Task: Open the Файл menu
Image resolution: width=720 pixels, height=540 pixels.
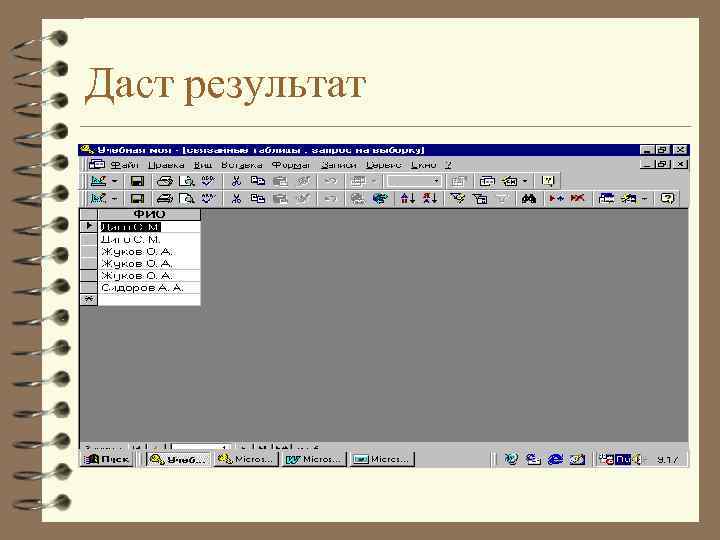Action: (124, 164)
